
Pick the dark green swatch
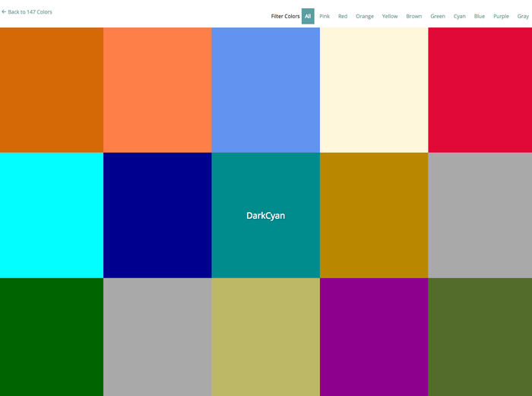coord(52,337)
